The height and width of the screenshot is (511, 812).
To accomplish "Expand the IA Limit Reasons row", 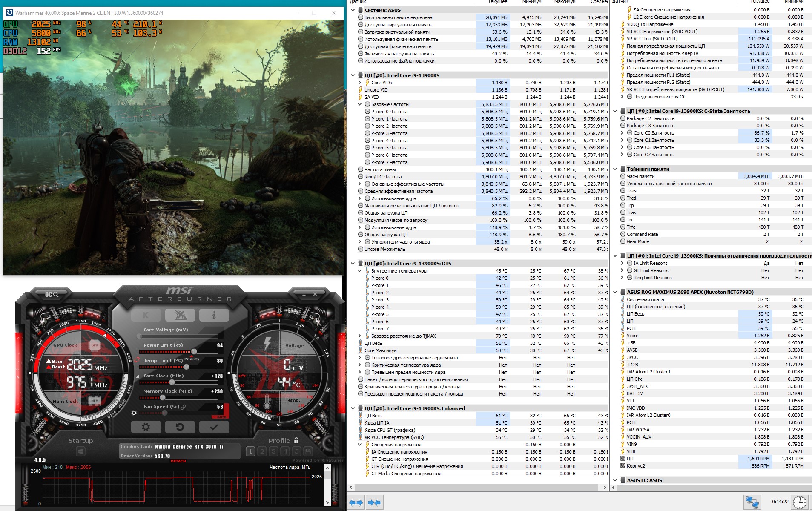I will pos(622,263).
